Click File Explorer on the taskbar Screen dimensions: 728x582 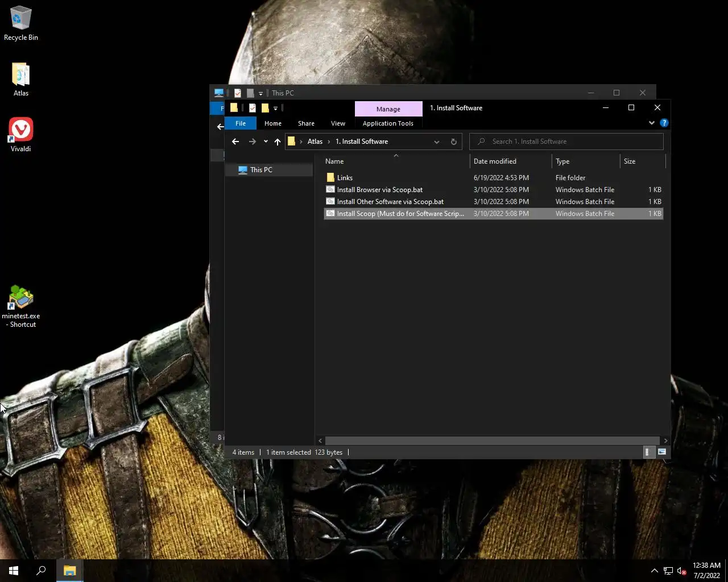tap(69, 571)
